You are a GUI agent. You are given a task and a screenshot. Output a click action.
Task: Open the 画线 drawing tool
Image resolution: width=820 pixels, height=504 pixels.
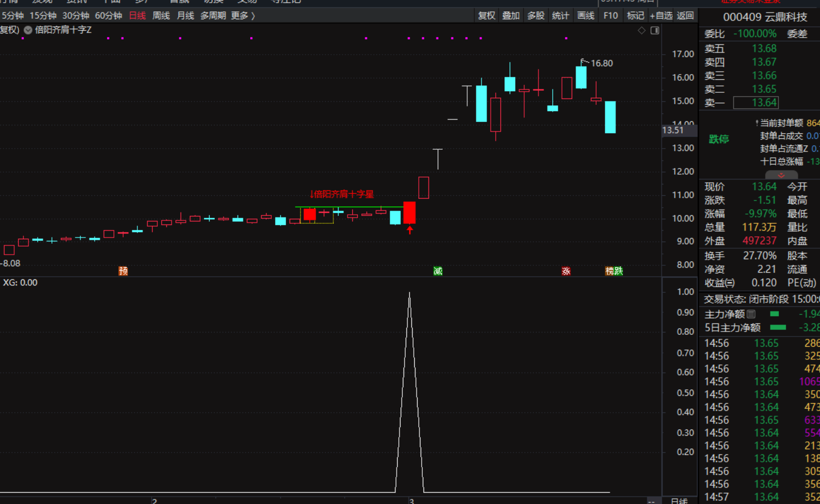click(585, 15)
